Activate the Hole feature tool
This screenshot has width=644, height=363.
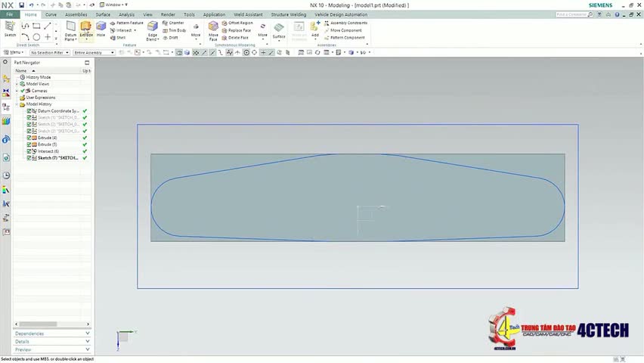pos(101,29)
